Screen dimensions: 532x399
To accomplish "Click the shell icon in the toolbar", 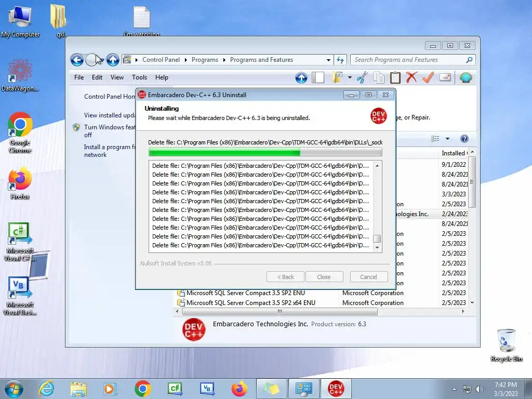I will (x=466, y=78).
